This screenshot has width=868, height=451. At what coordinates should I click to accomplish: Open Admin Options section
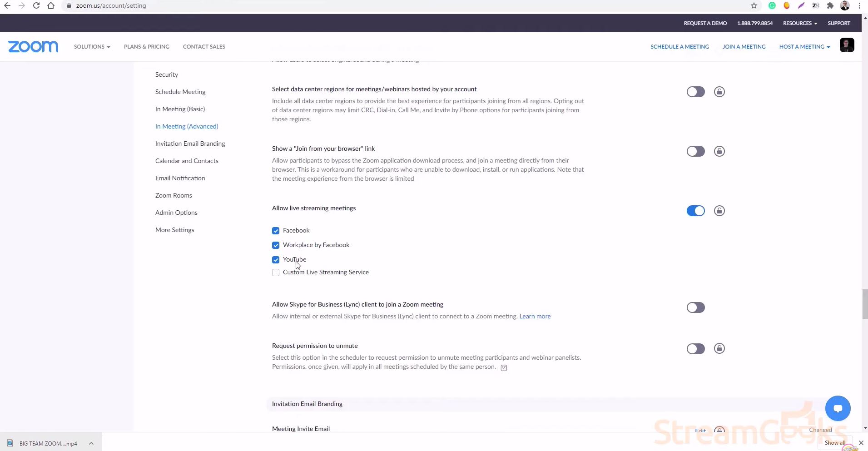click(176, 213)
